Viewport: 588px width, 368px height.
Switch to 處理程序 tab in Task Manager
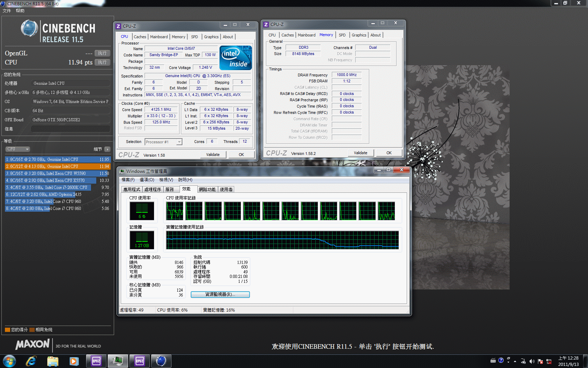153,189
